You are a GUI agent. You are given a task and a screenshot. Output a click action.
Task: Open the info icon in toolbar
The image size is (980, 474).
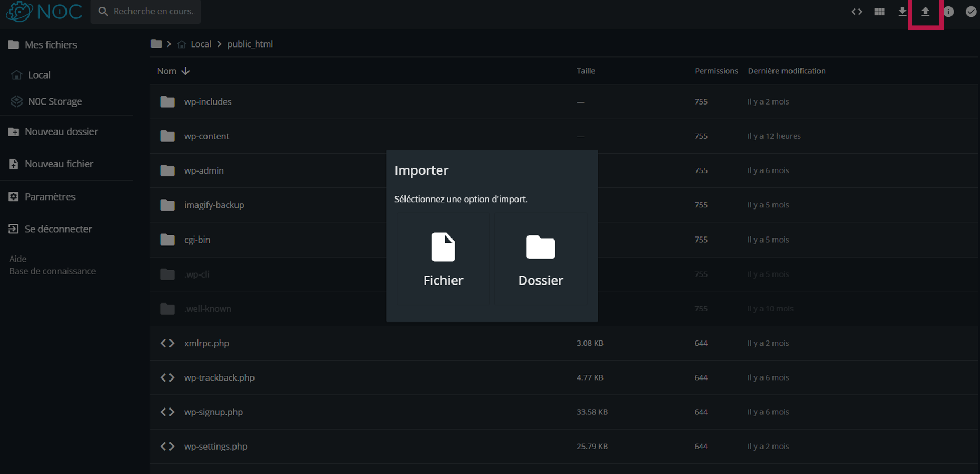(x=948, y=12)
